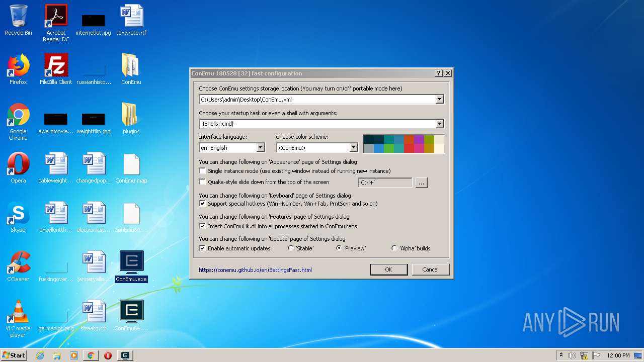The height and width of the screenshot is (362, 644).
Task: Click the Show desktop button on the taskbar
Action: click(x=638, y=355)
